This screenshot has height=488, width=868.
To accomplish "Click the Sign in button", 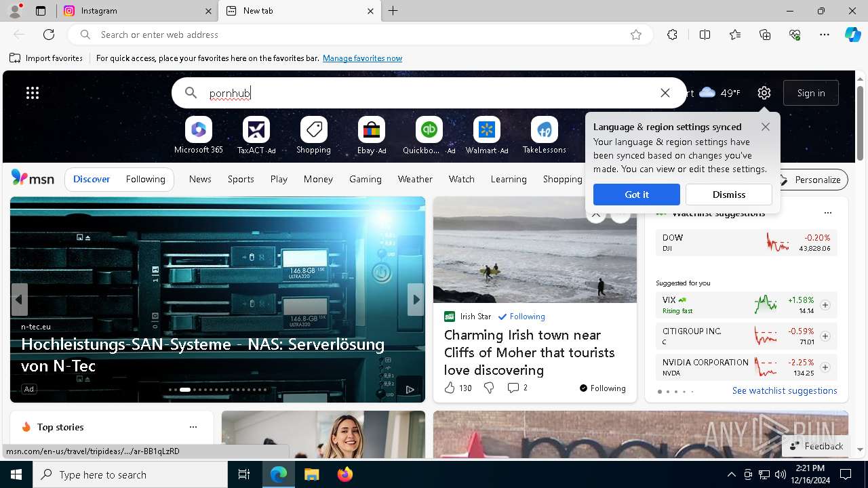I will coord(811,93).
